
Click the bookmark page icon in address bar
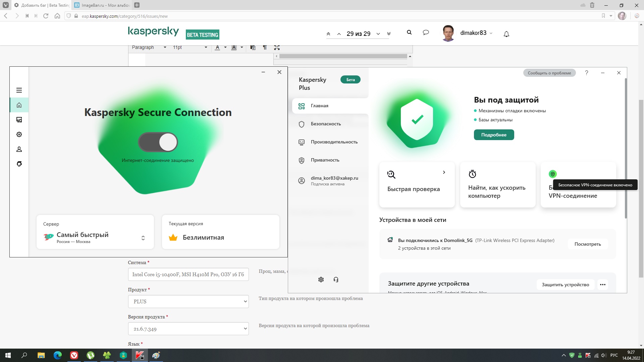tap(603, 16)
